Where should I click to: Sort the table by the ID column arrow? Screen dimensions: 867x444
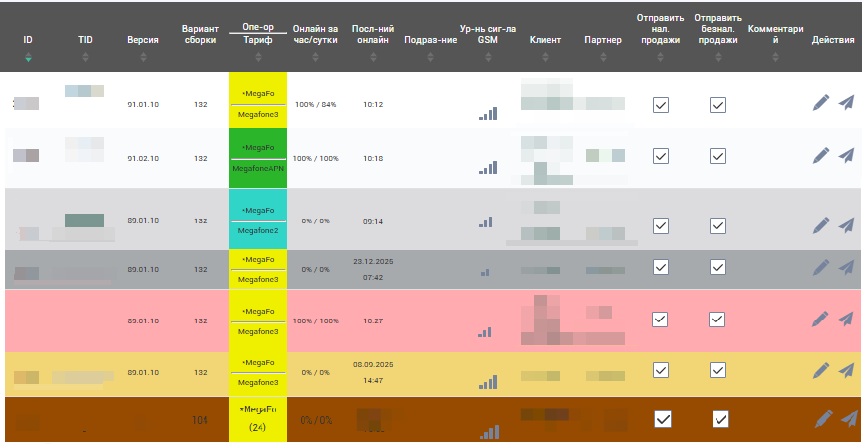tap(28, 58)
